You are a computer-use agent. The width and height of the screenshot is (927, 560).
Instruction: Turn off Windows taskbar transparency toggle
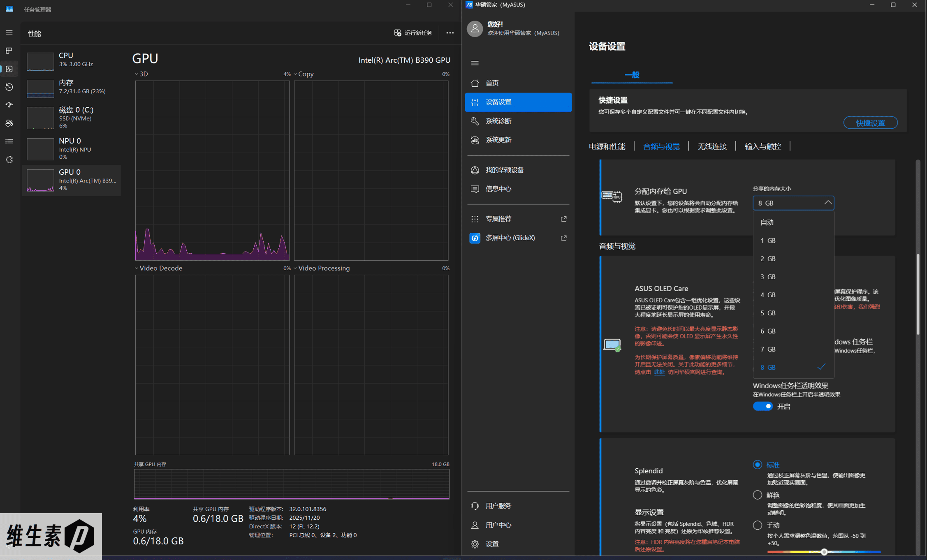coord(762,406)
